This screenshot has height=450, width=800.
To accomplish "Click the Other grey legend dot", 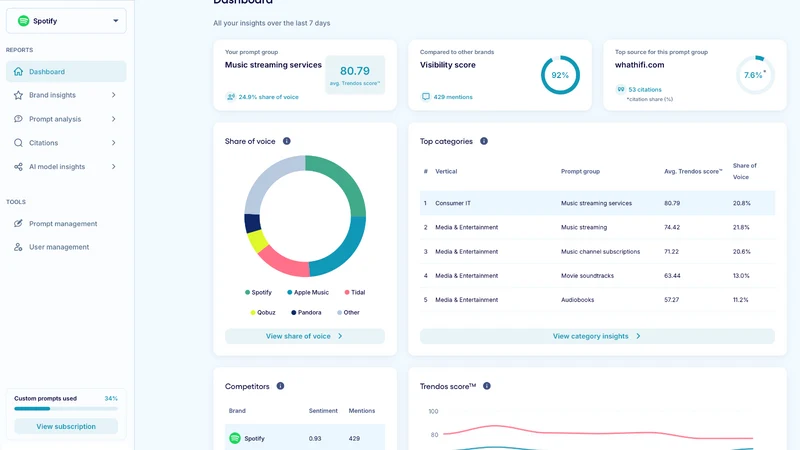I will pos(340,312).
